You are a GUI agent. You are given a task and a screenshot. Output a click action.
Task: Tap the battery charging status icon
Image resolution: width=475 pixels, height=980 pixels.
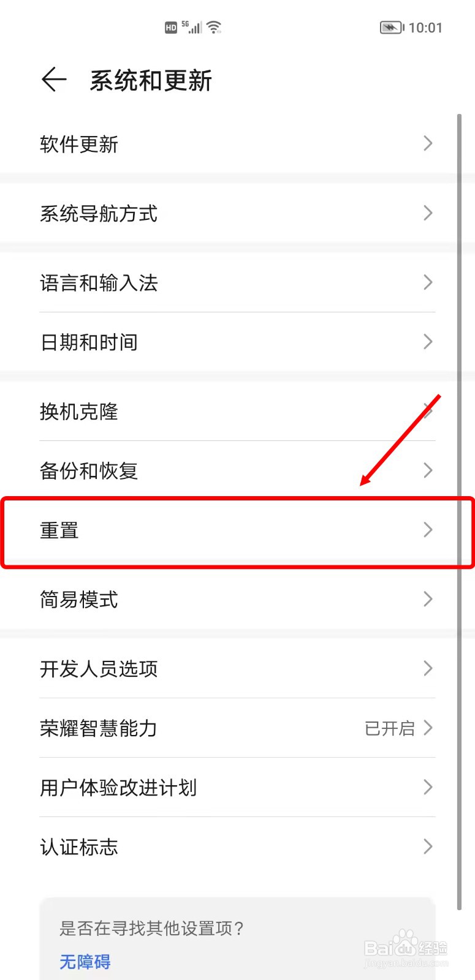392,28
